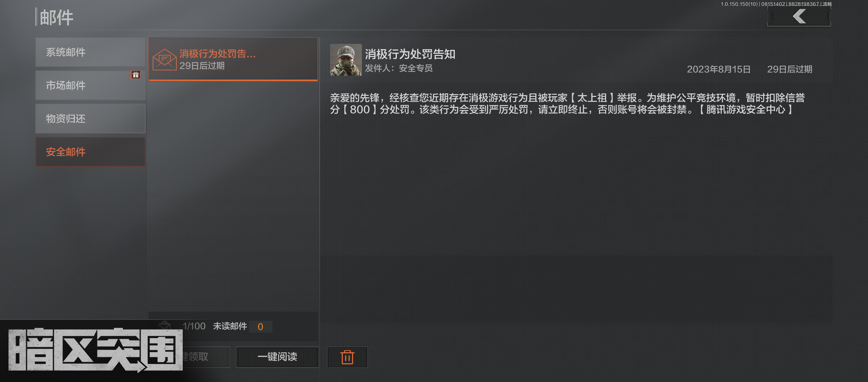Delete mail with the trash icon
The image size is (868, 382).
pos(347,357)
